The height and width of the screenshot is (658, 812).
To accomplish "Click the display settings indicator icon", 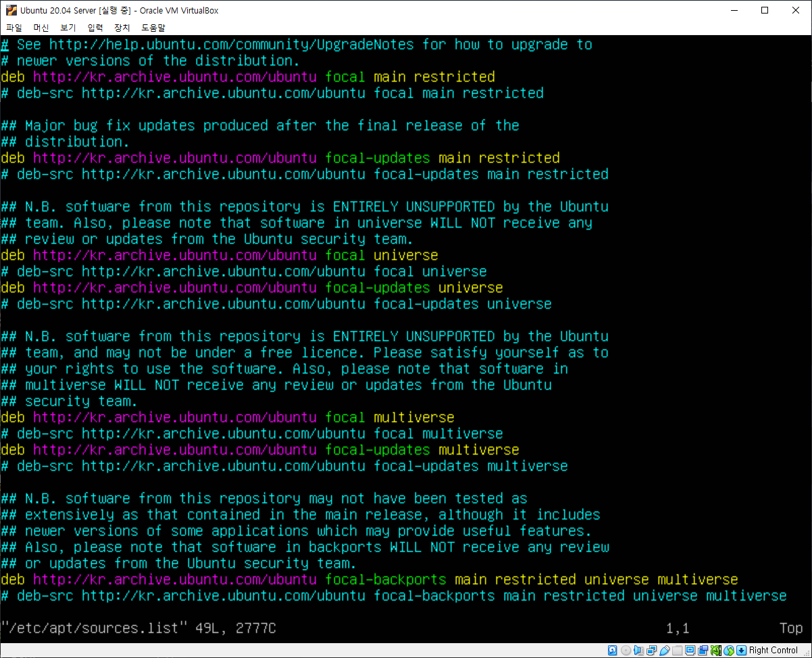I will (690, 650).
